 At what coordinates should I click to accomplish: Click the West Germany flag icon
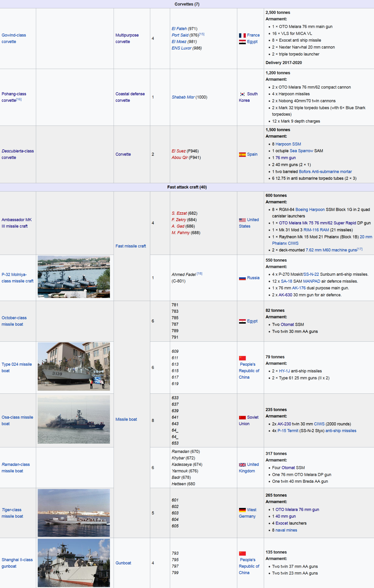pyautogui.click(x=242, y=510)
